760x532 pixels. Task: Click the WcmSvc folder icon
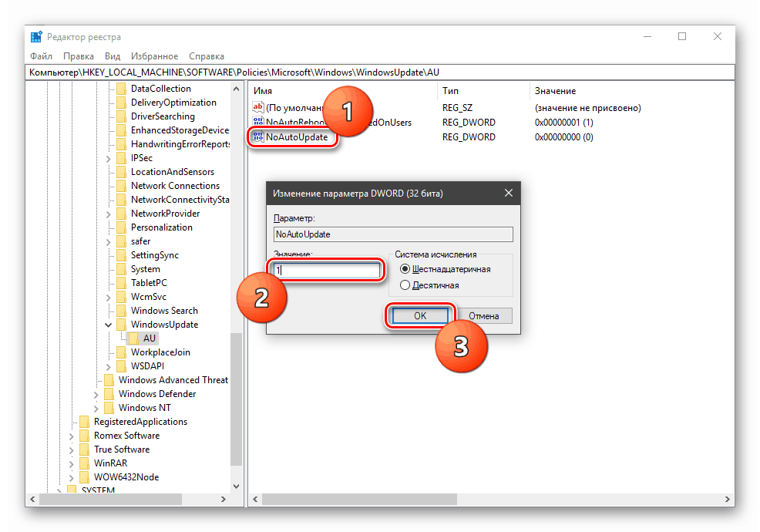tap(122, 297)
